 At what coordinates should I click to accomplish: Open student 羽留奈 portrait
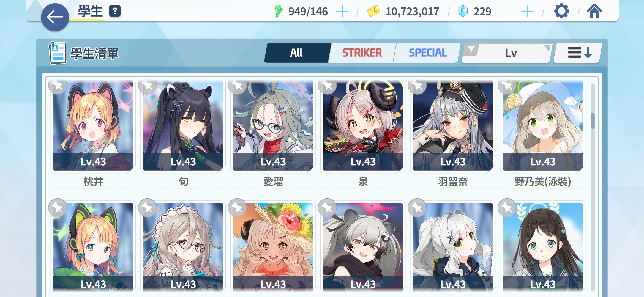[453, 125]
